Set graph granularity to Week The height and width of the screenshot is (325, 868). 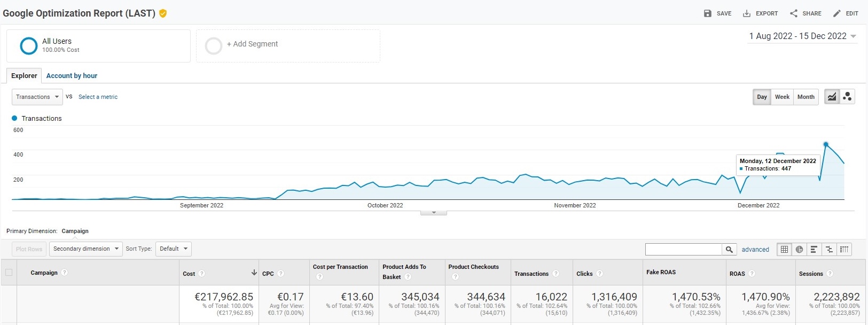782,97
